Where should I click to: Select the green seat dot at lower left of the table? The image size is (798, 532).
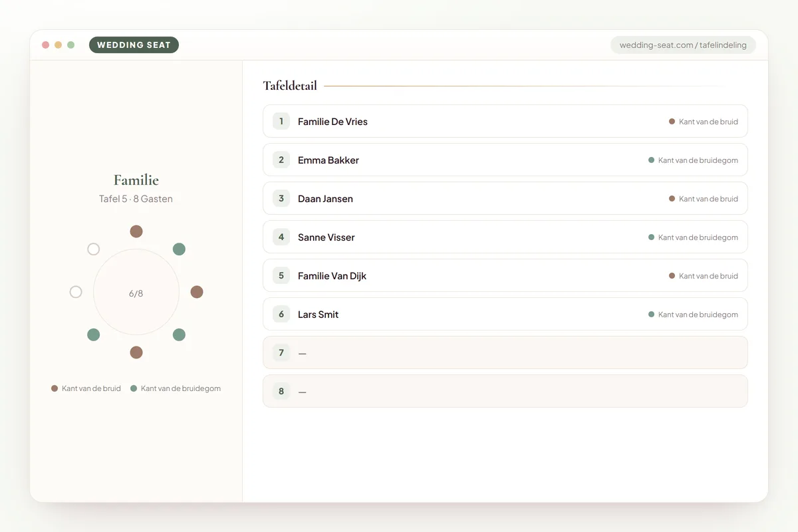coord(94,334)
